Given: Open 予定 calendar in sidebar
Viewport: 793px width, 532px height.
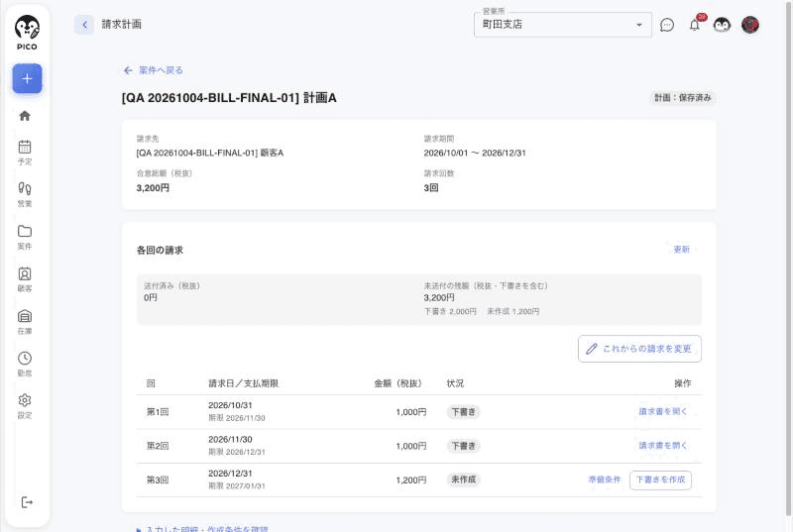Looking at the screenshot, I should point(25,153).
